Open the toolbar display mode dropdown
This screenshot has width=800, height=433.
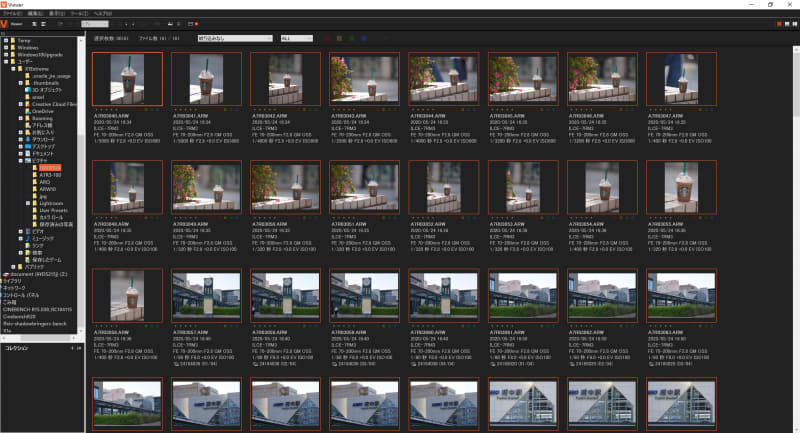pyautogui.click(x=95, y=24)
